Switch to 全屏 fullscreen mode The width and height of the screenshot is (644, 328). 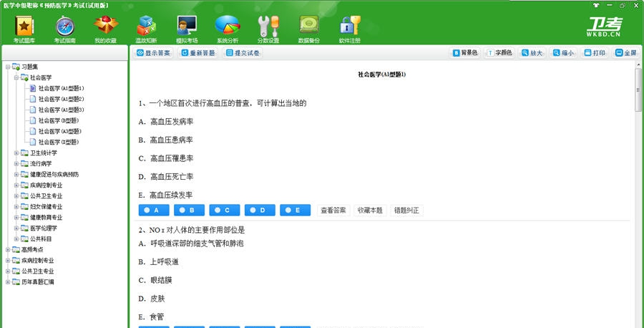pos(626,53)
